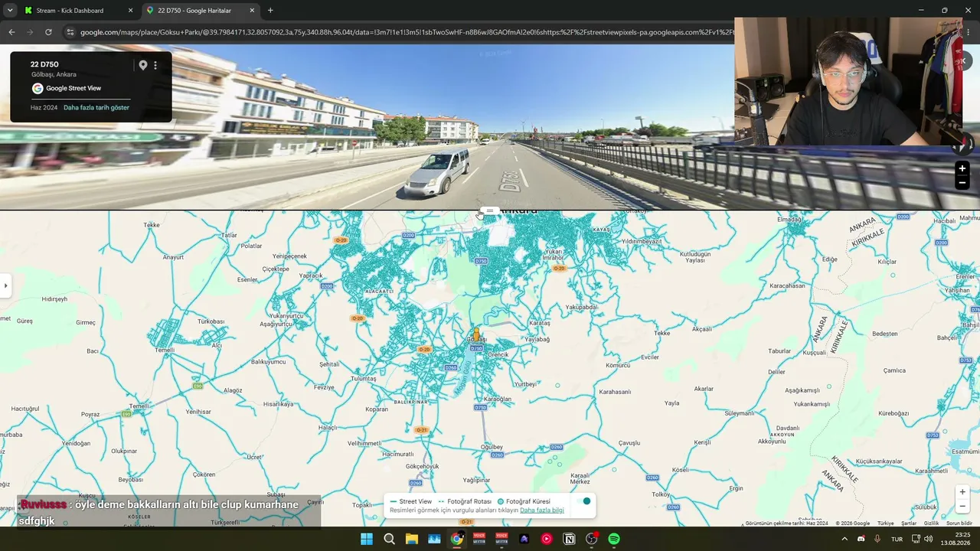Open the Windows Start menu

tap(367, 539)
